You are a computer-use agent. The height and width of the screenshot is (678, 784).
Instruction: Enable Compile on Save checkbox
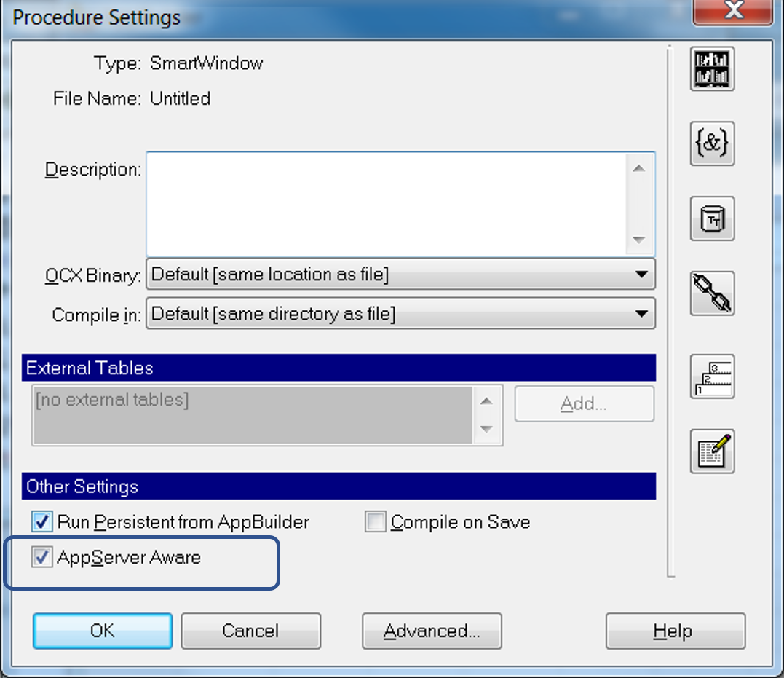point(376,522)
